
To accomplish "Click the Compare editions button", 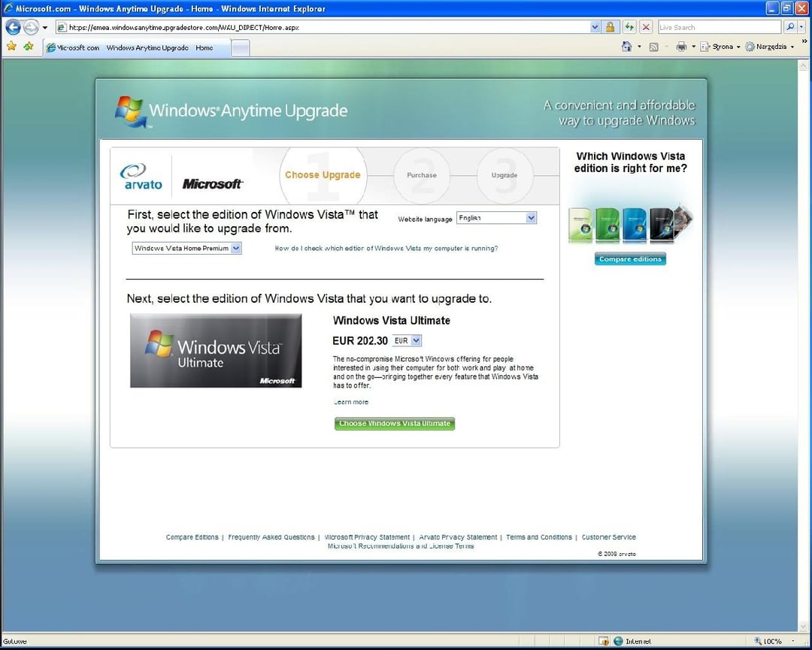I will (630, 258).
